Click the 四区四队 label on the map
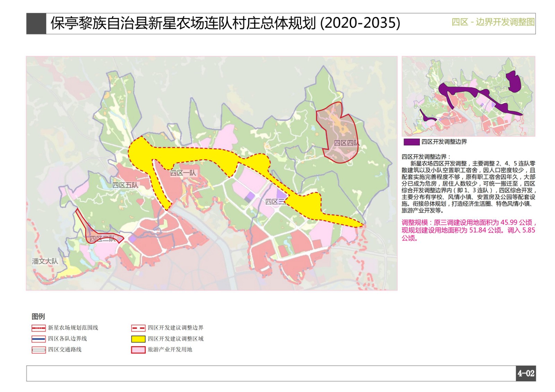 pos(346,143)
